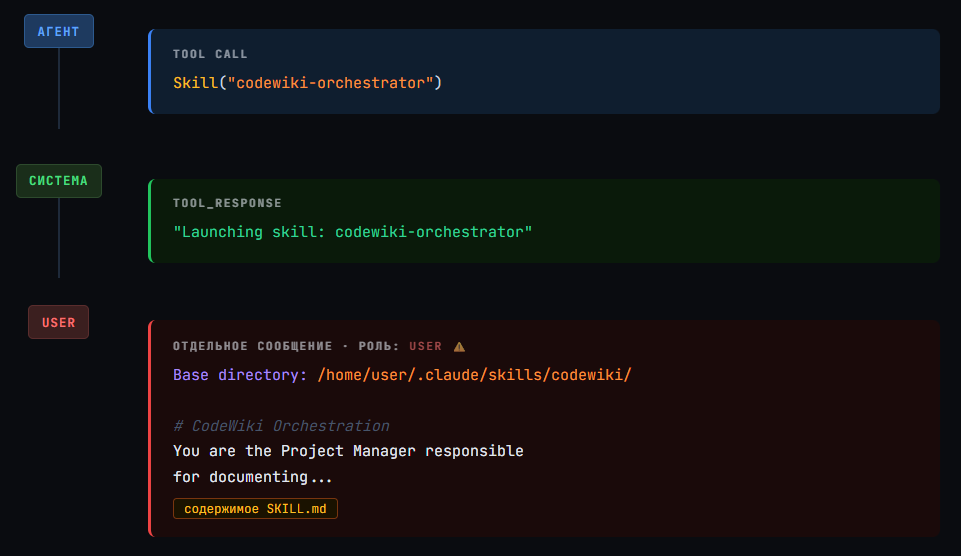The image size is (961, 556).
Task: Click the TOOL CALL header label
Action: click(x=210, y=54)
